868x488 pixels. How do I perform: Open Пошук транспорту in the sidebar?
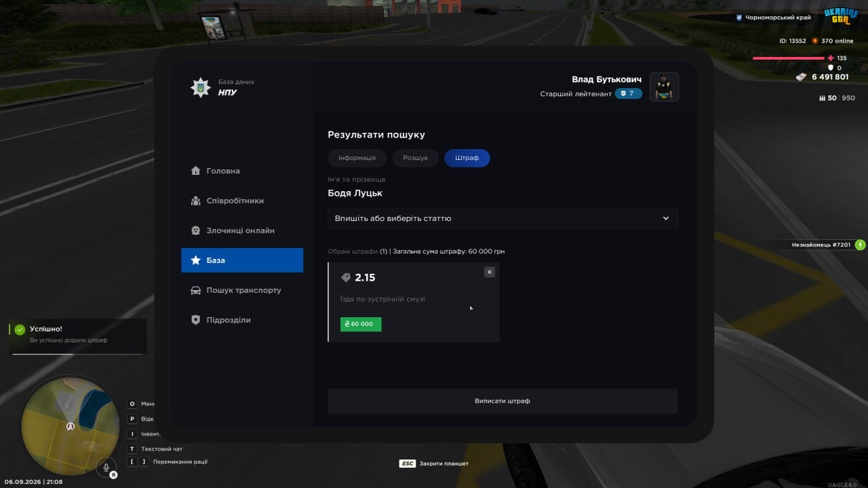coord(242,290)
